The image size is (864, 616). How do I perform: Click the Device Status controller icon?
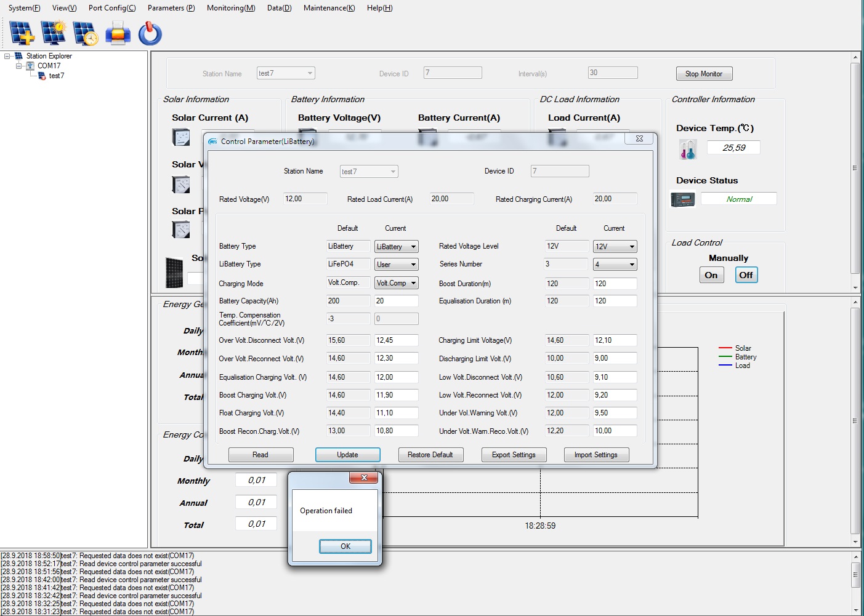(682, 199)
